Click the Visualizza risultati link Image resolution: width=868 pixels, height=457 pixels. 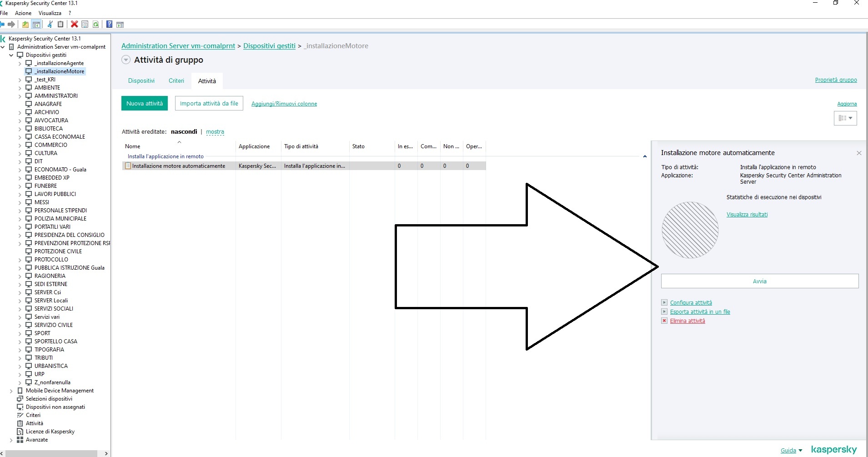[747, 215]
